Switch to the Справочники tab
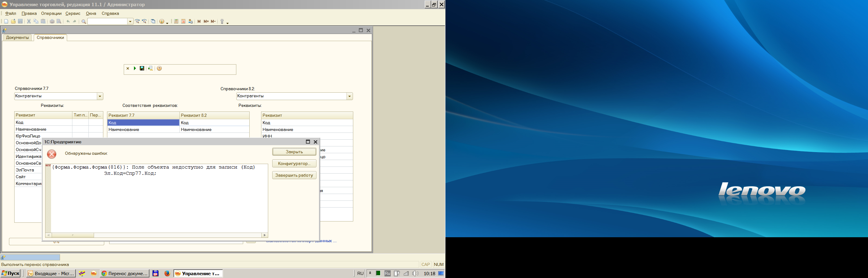 tap(50, 38)
